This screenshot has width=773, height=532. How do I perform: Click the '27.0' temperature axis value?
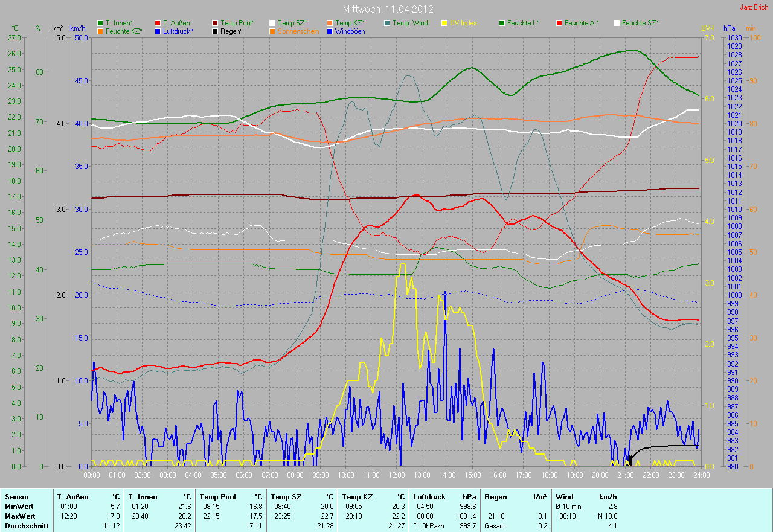16,37
